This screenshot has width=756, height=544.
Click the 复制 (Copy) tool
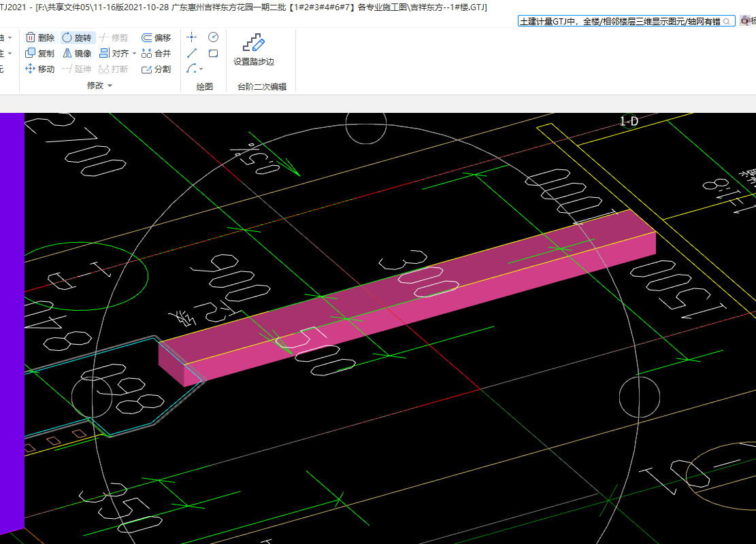click(x=41, y=54)
